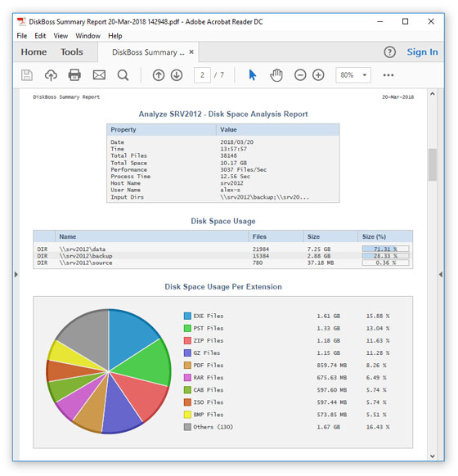Open the Edit menu
The width and height of the screenshot is (458, 476).
pyautogui.click(x=40, y=36)
